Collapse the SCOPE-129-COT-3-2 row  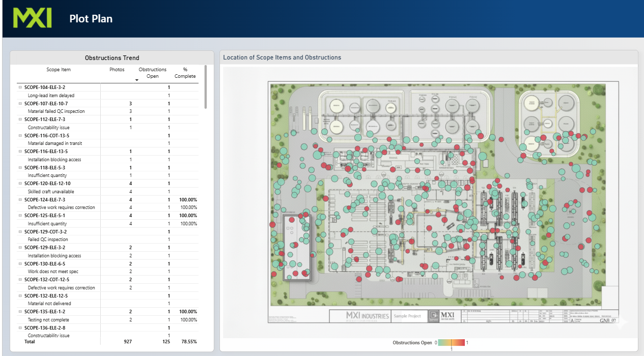click(20, 231)
